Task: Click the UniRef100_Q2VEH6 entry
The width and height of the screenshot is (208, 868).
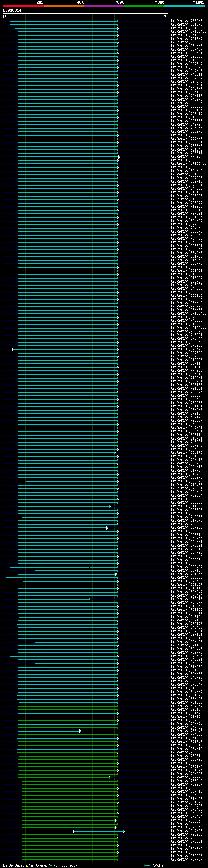Action: pyautogui.click(x=187, y=89)
